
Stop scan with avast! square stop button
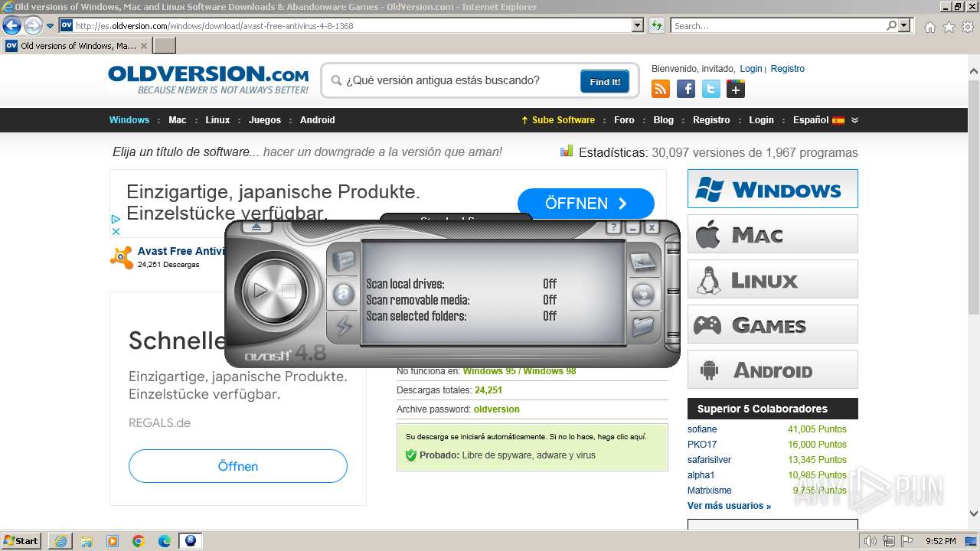click(289, 291)
